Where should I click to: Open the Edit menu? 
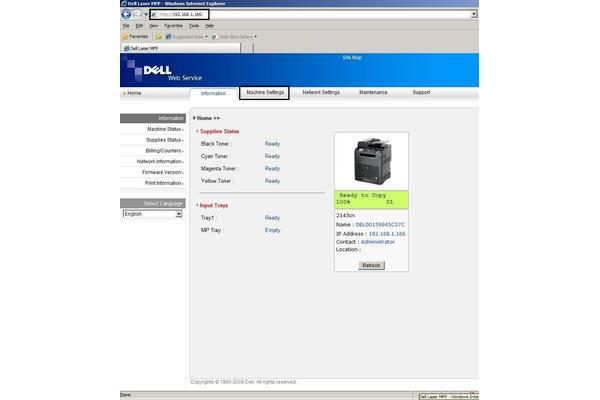(139, 26)
